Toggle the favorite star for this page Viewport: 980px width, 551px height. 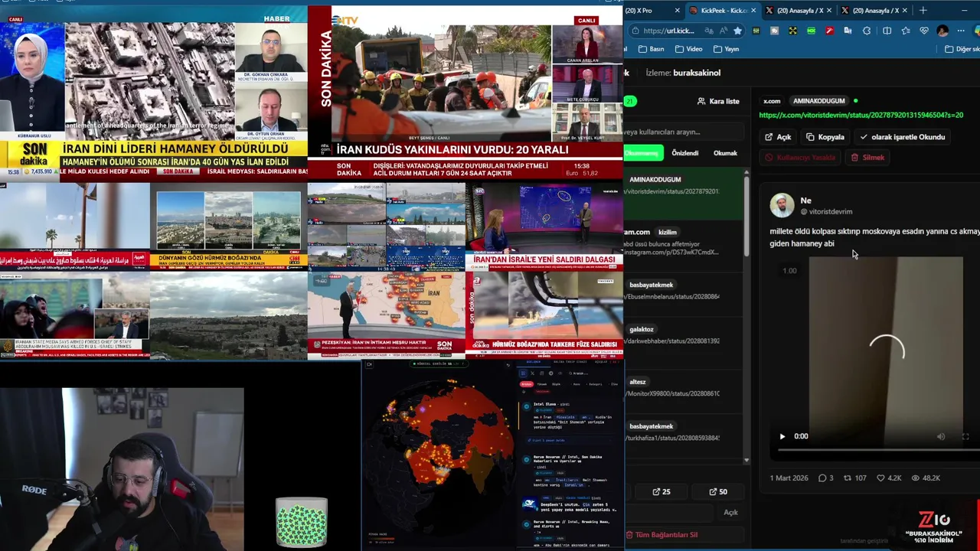point(737,31)
